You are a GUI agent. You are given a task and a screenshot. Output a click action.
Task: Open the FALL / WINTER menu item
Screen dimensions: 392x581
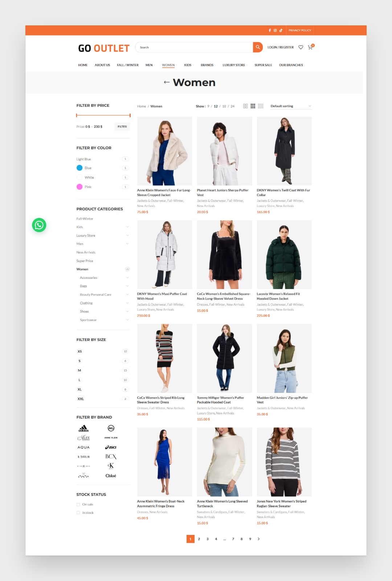[x=128, y=65]
